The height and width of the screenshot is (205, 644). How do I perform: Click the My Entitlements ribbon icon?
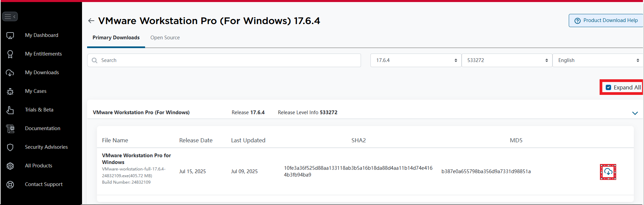click(10, 54)
